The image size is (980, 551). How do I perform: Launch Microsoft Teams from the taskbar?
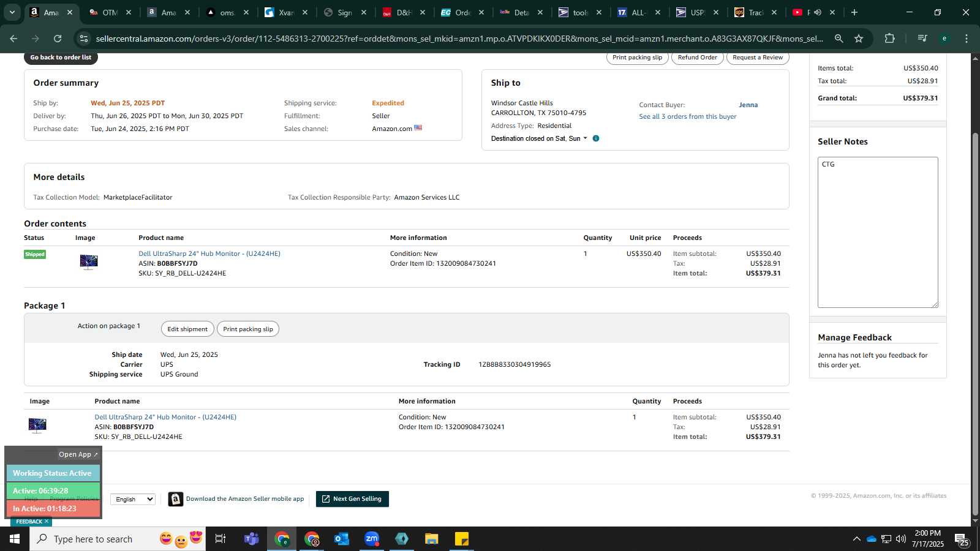[251, 539]
